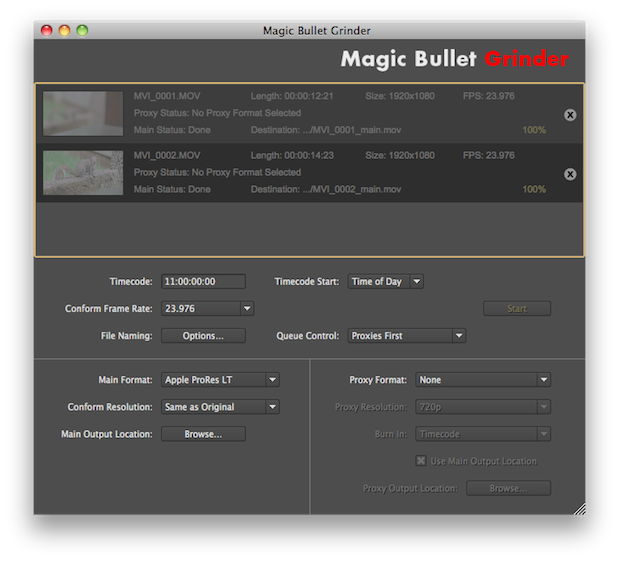Remove MVI_0001.MOV from the queue
The height and width of the screenshot is (561, 619).
pyautogui.click(x=570, y=115)
